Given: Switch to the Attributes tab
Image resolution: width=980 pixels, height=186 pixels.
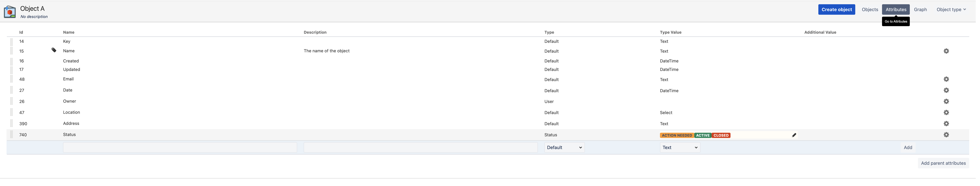Looking at the screenshot, I should tap(900, 9).
